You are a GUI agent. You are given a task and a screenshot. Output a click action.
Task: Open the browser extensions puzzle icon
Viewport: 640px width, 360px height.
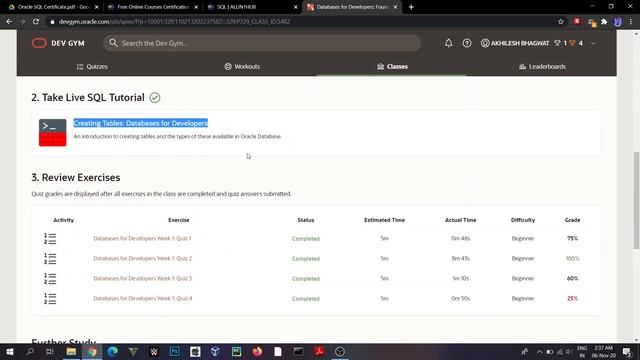tap(604, 22)
